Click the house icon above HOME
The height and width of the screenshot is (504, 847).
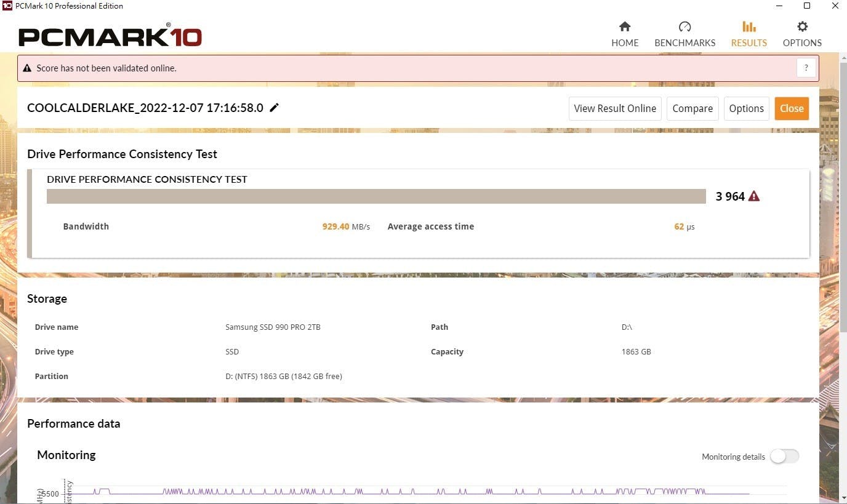point(625,26)
